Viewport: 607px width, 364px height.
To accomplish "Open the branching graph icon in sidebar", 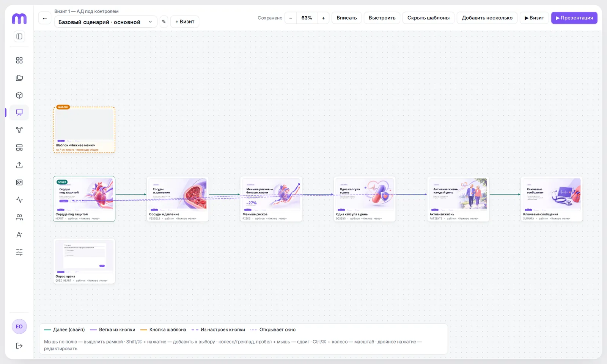I will click(19, 130).
